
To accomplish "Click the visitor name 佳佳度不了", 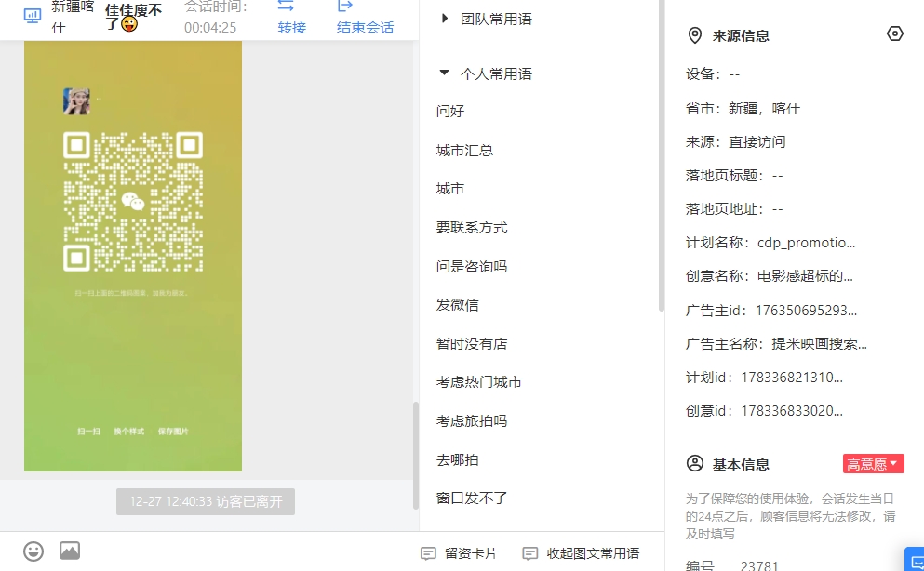I will (133, 17).
